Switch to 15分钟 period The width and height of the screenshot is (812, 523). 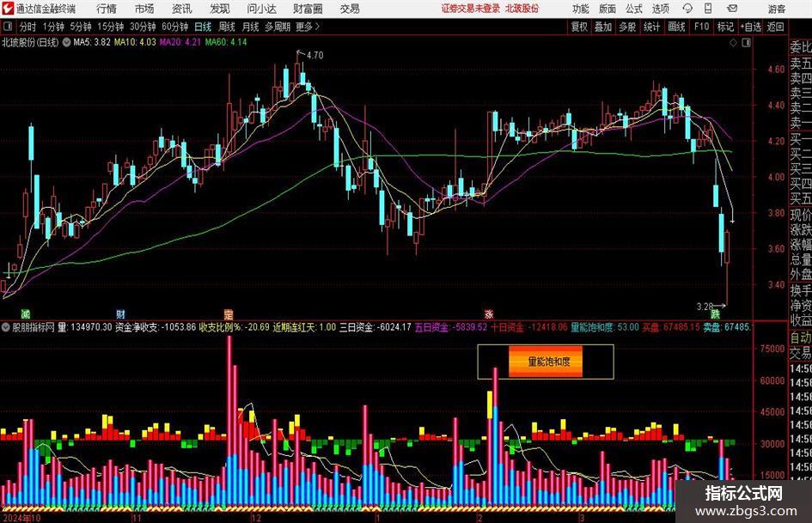point(110,27)
